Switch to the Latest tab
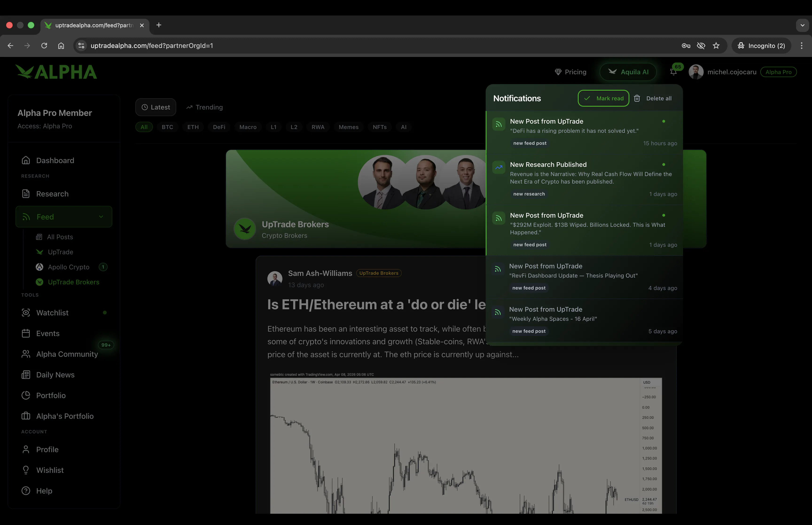Screen dimensions: 812x525 156,107
